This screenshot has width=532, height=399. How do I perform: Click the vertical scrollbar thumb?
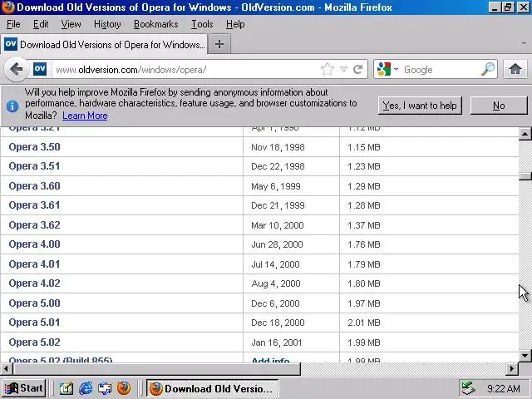click(525, 176)
